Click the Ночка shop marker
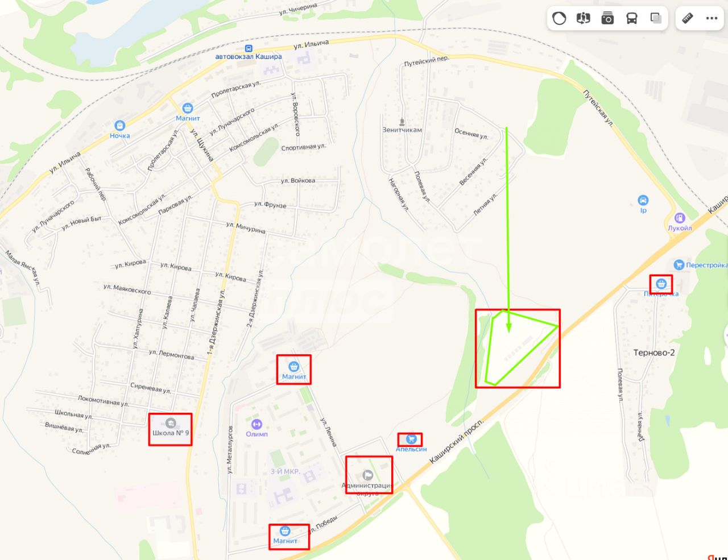 pos(119,125)
